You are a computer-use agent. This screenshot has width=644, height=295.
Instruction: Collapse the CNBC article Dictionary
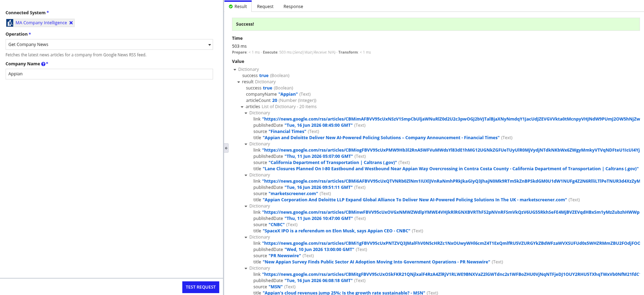[246, 206]
